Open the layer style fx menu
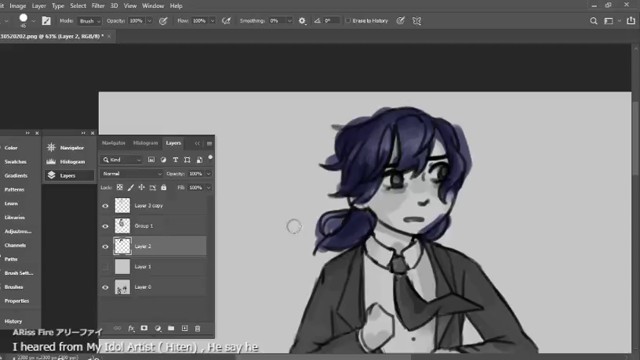 coord(131,328)
